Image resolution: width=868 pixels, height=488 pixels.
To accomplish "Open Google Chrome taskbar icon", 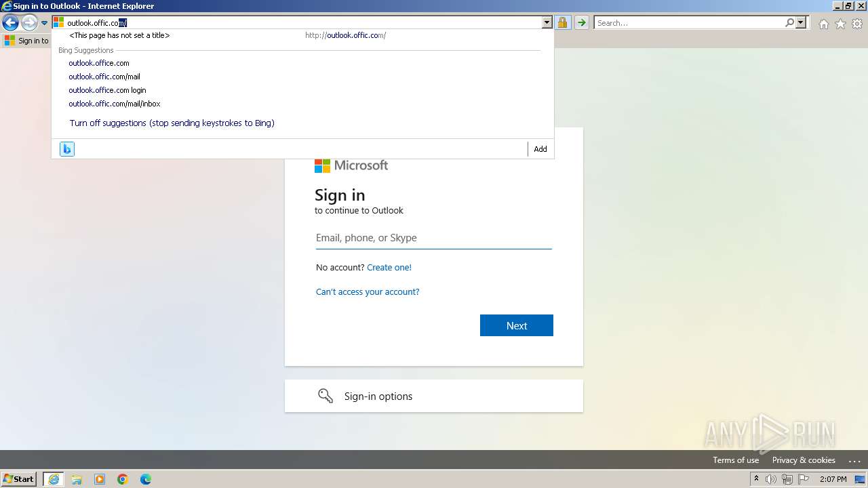I will click(x=123, y=479).
